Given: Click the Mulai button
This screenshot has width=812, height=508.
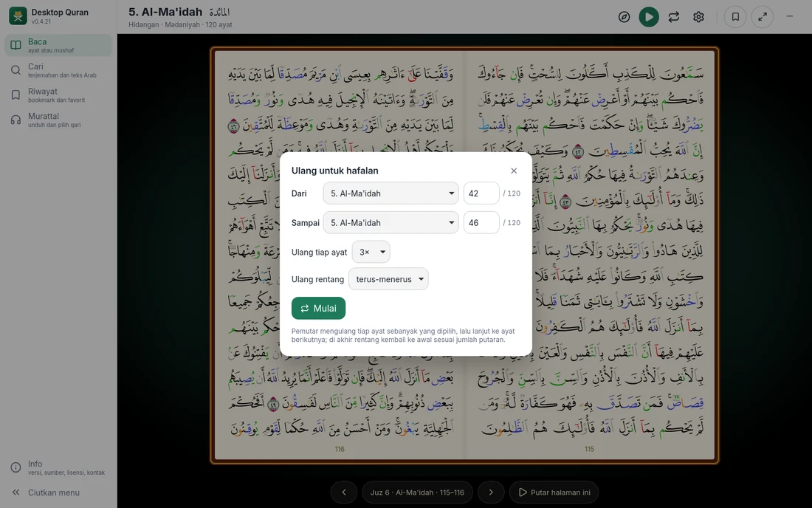Looking at the screenshot, I should (318, 308).
